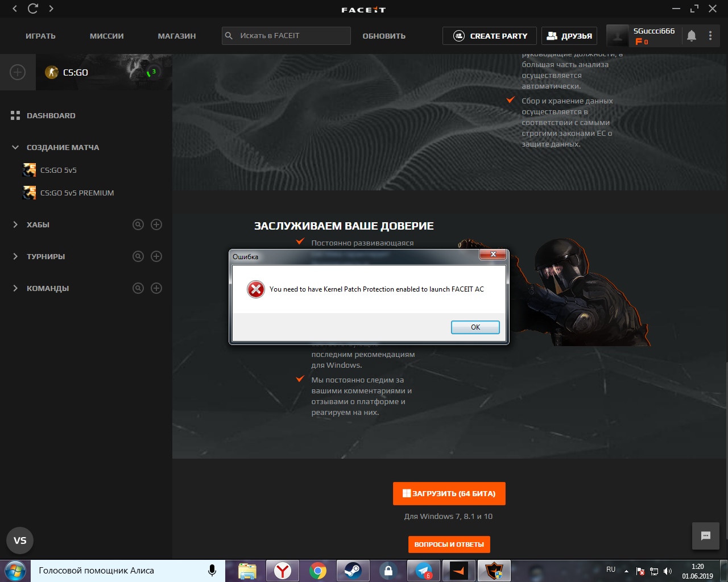
Task: Click the notifications bell icon
Action: click(692, 36)
